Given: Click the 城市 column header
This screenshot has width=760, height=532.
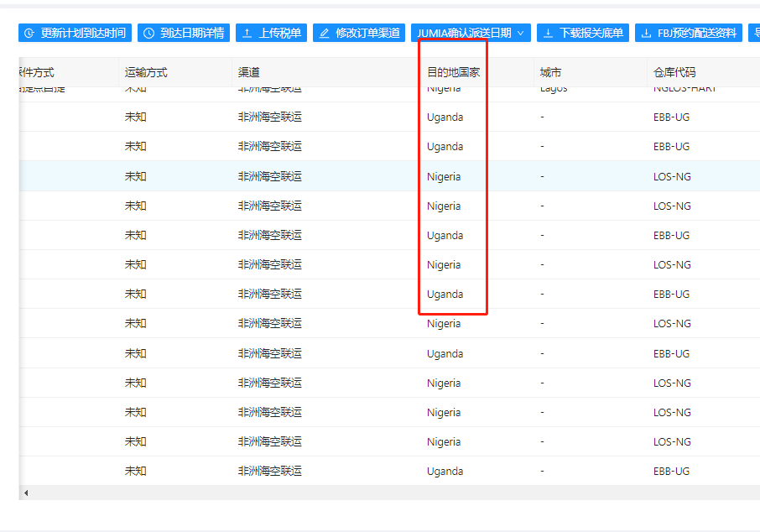Looking at the screenshot, I should click(551, 73).
